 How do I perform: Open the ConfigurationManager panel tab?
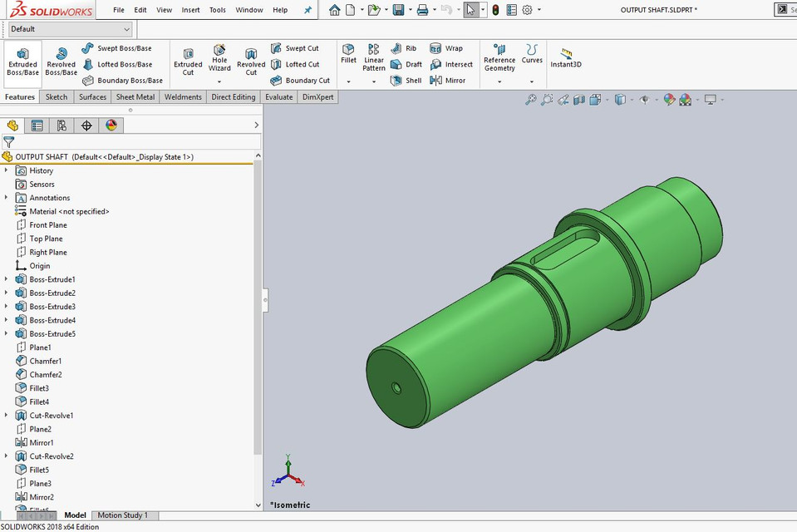tap(61, 125)
